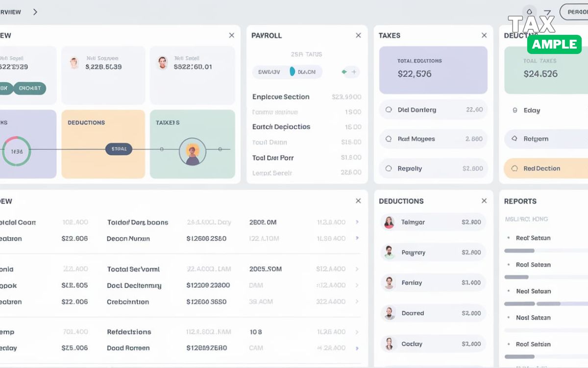Click the CHOHST pill button in Overview
Image resolution: width=588 pixels, height=368 pixels.
point(31,88)
